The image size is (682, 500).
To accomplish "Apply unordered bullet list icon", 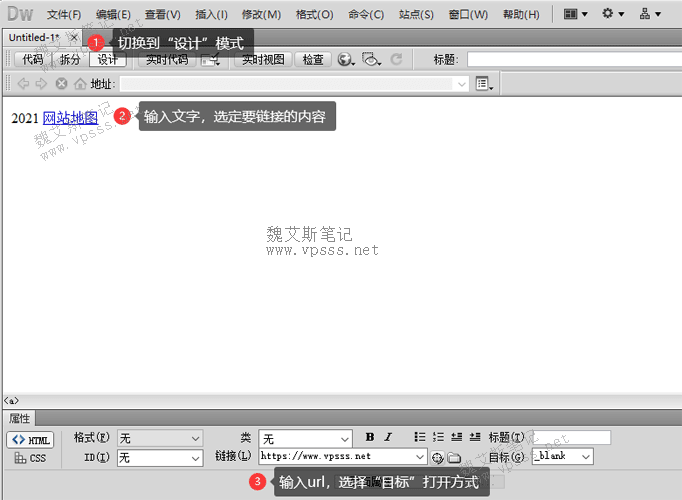I will coord(420,438).
